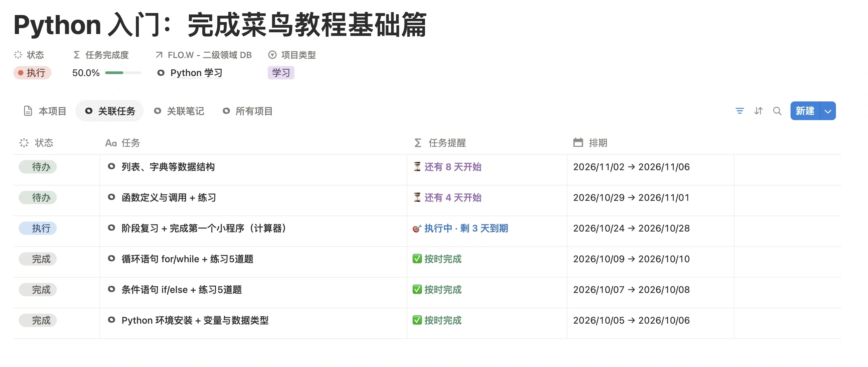Open the filter icon in toolbar
The image size is (868, 367).
click(x=739, y=111)
